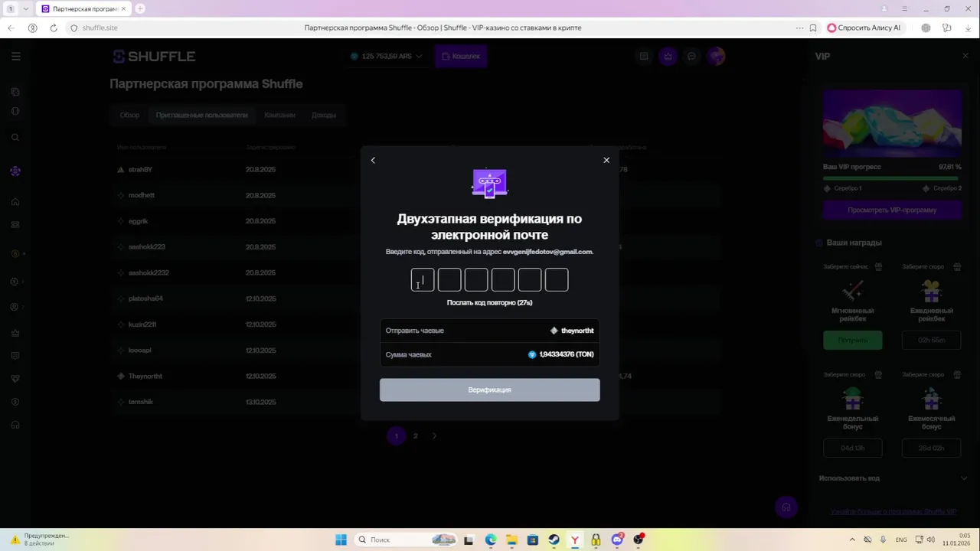Click the shuffle.site address bar
This screenshot has width=980, height=551.
coord(100,28)
